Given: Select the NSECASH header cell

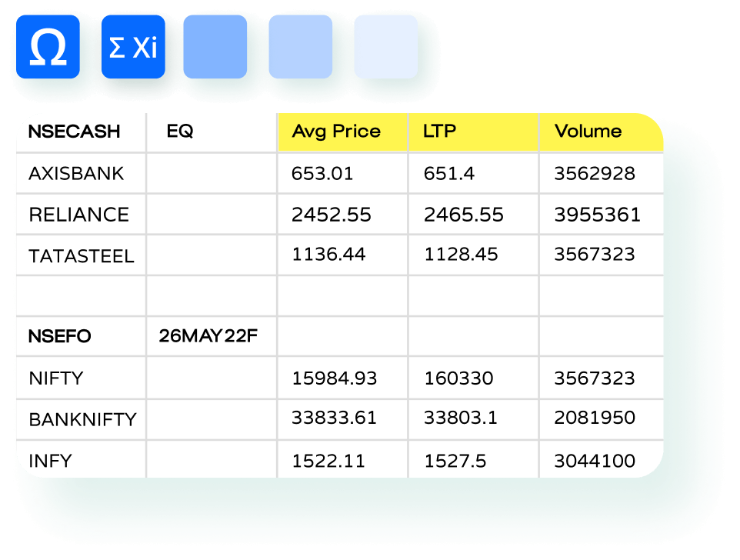Looking at the screenshot, I should point(74,132).
